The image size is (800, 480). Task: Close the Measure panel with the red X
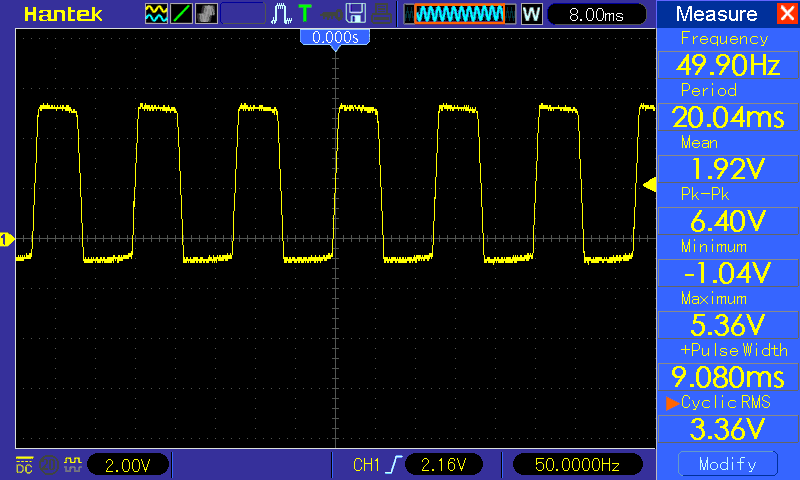pos(788,13)
